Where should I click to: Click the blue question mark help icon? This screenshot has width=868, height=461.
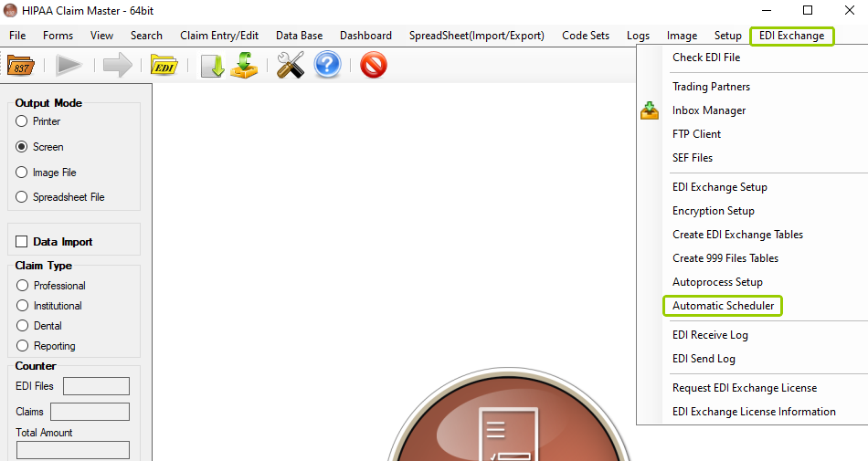pos(327,65)
